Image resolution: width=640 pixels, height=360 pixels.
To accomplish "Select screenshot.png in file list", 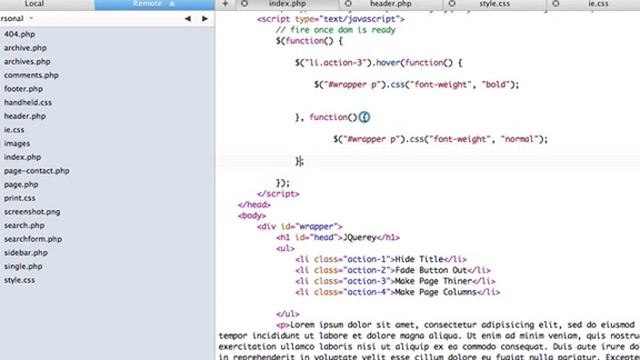I will tap(32, 212).
